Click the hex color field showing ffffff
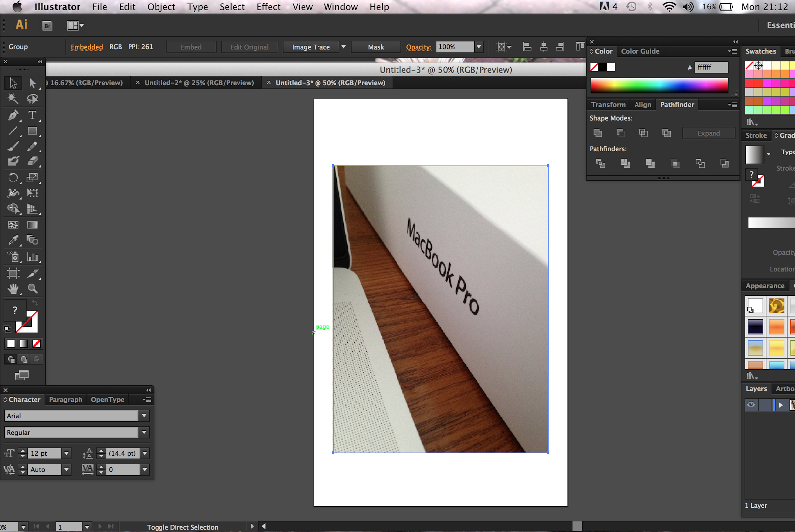This screenshot has width=795, height=532. click(711, 67)
